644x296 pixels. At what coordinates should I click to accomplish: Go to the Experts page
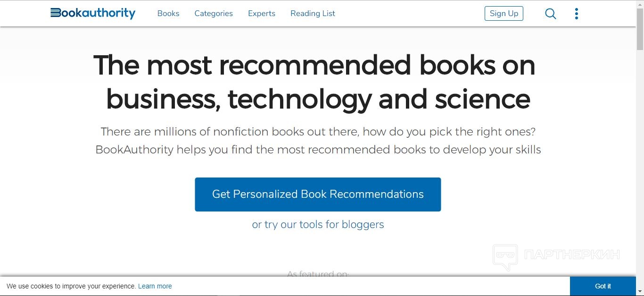(262, 13)
